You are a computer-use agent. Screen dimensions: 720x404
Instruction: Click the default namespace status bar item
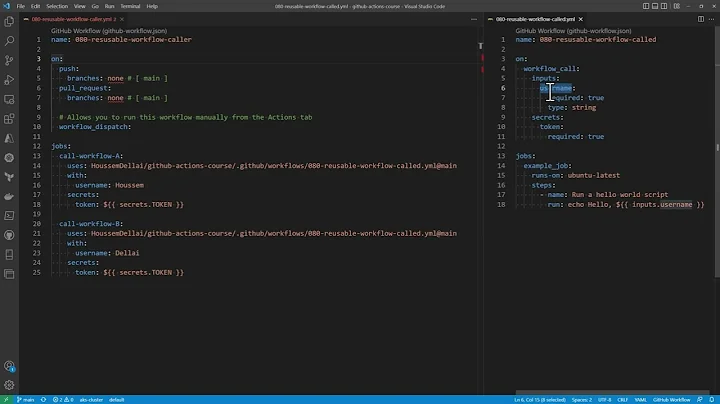(x=116, y=400)
